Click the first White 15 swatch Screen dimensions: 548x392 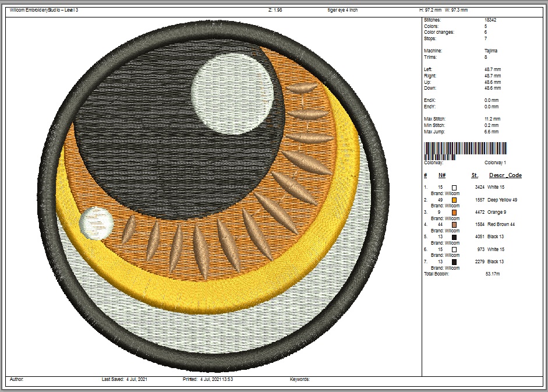click(x=454, y=188)
